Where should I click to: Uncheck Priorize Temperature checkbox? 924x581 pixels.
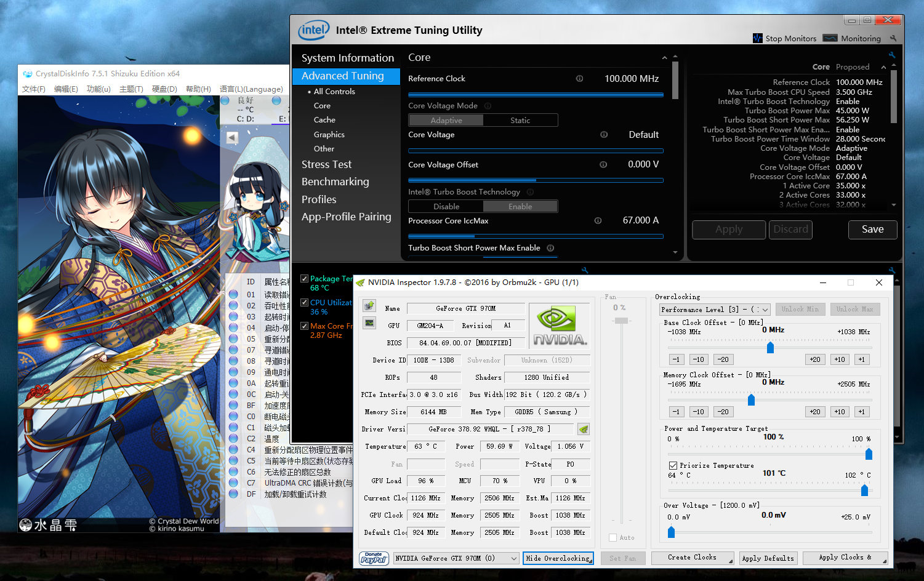pos(673,465)
